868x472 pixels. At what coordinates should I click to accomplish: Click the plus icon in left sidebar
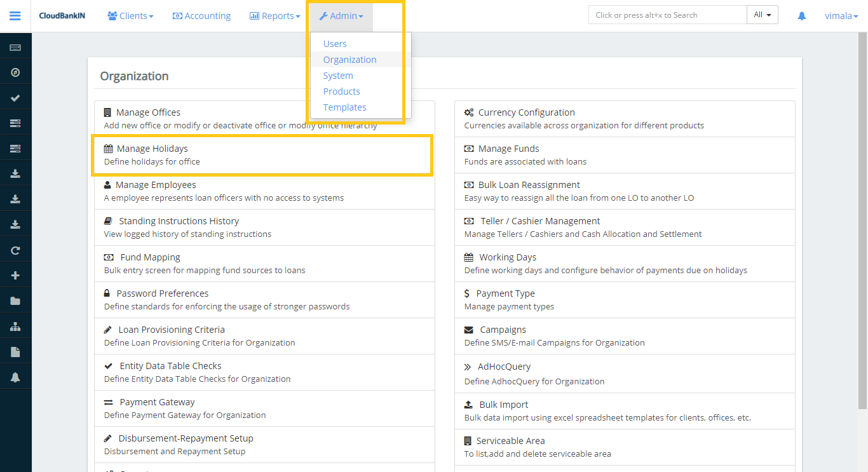(x=15, y=276)
